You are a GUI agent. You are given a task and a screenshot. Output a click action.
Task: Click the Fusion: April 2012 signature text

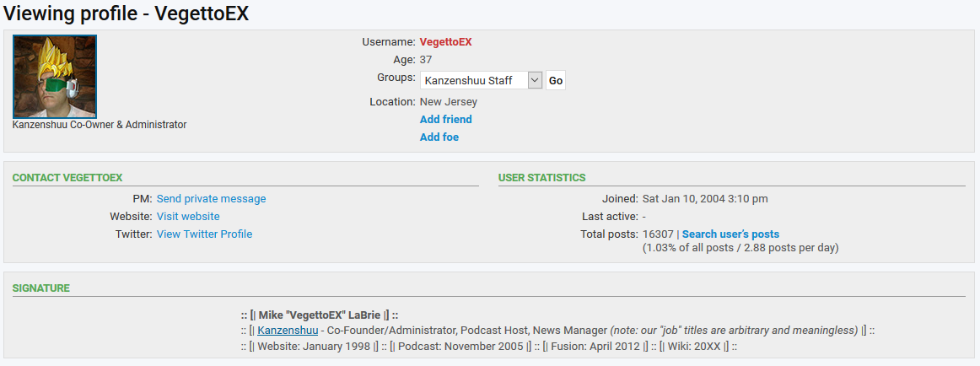click(x=595, y=346)
